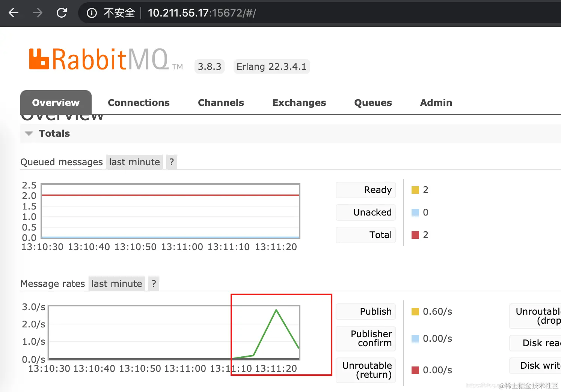Click the version label 3.8.3
Image resolution: width=561 pixels, height=392 pixels.
[x=210, y=66]
